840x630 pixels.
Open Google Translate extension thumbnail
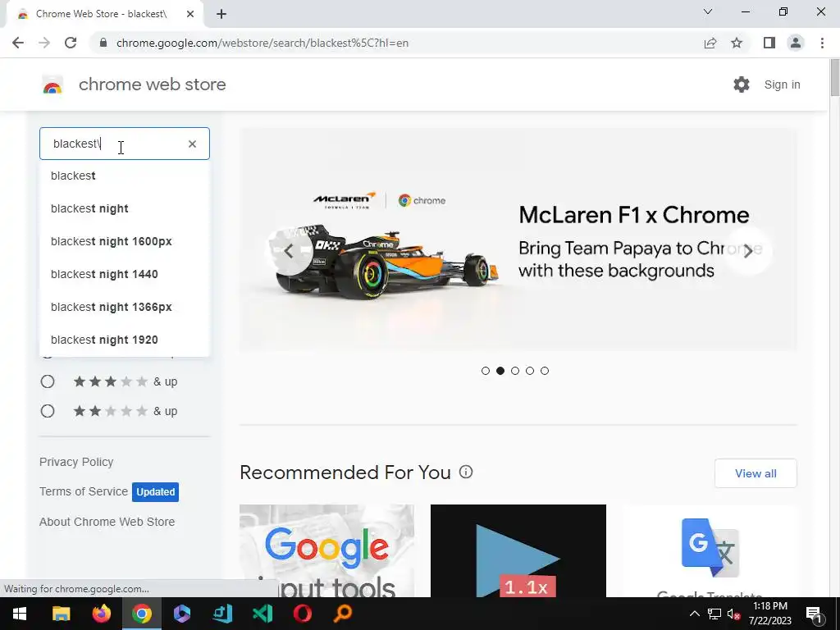pos(710,550)
